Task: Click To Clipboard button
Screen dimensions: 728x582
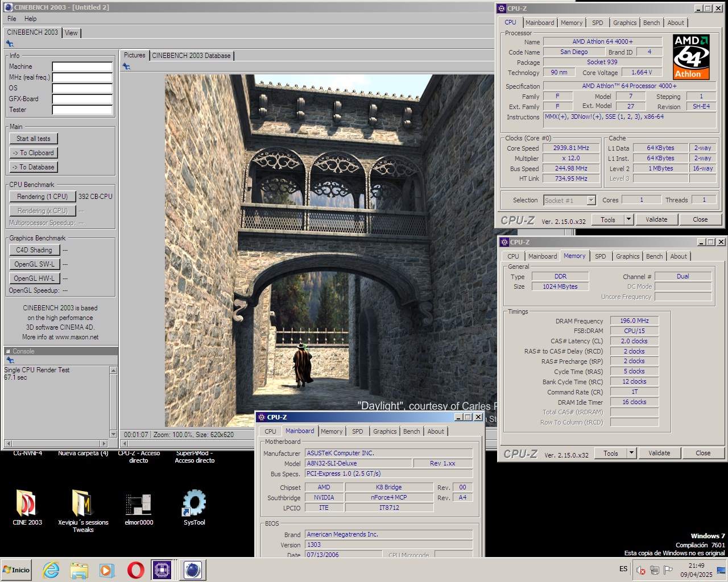Action: 34,153
